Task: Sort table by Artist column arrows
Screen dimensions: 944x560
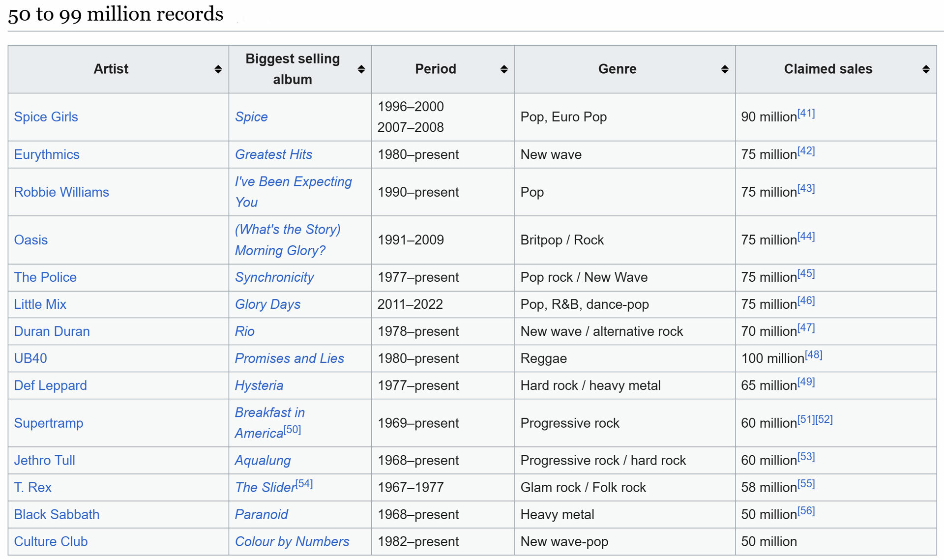Action: [218, 69]
